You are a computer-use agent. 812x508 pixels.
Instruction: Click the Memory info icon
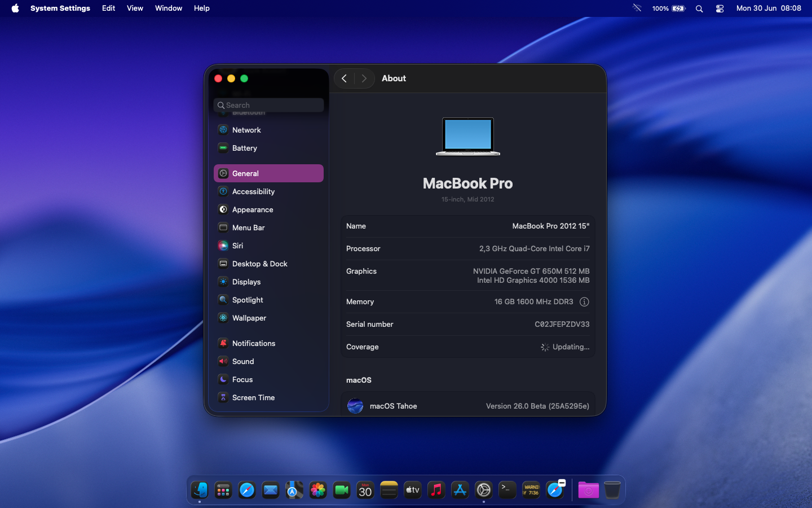pyautogui.click(x=584, y=302)
